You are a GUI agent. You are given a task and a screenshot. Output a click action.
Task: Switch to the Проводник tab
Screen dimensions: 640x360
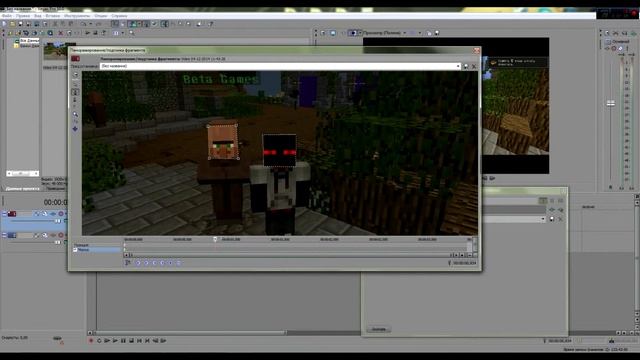click(x=55, y=189)
